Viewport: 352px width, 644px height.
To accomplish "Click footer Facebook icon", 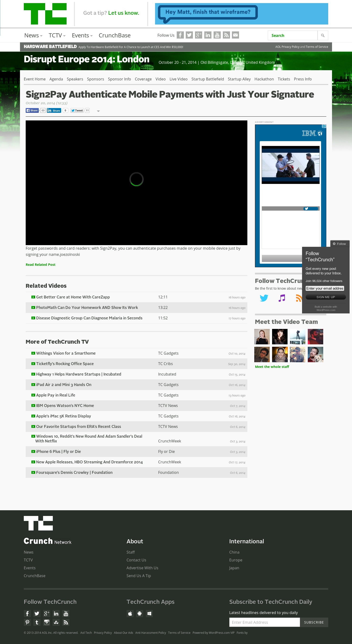I will tap(27, 614).
